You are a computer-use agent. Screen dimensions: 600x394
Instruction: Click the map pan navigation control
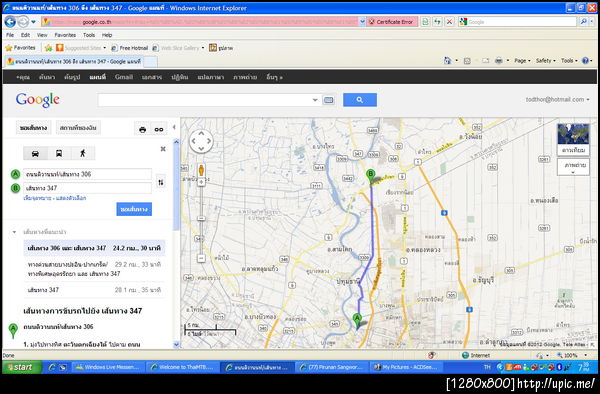pos(201,141)
